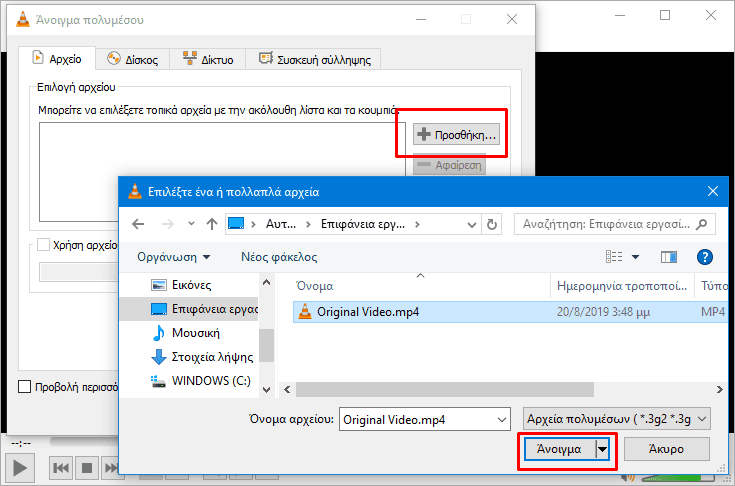Click the navigation pane scroll down arrow
735x486 pixels.
tap(266, 389)
